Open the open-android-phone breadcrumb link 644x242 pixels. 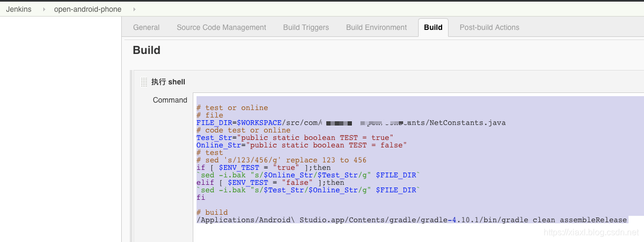tap(88, 9)
